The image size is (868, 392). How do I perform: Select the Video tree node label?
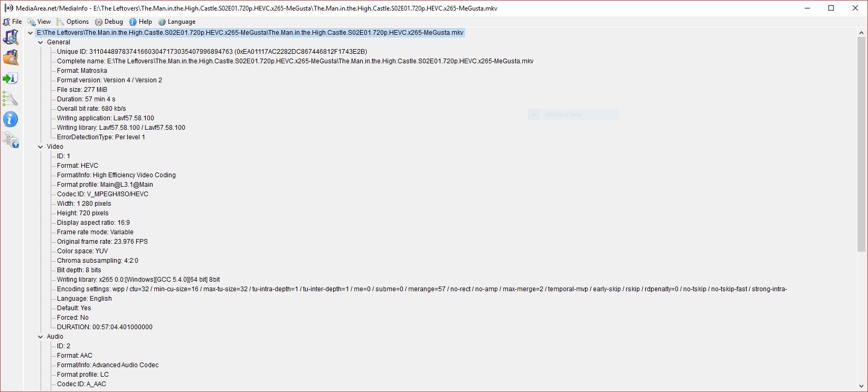click(x=55, y=147)
